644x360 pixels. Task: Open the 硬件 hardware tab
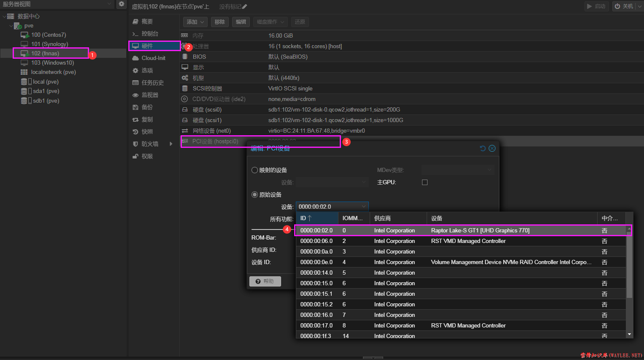[154, 46]
